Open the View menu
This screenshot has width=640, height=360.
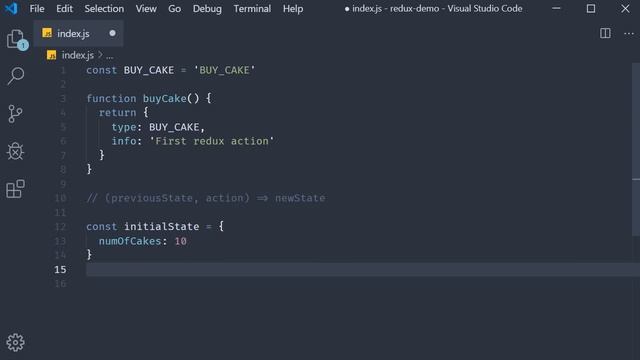click(x=146, y=9)
